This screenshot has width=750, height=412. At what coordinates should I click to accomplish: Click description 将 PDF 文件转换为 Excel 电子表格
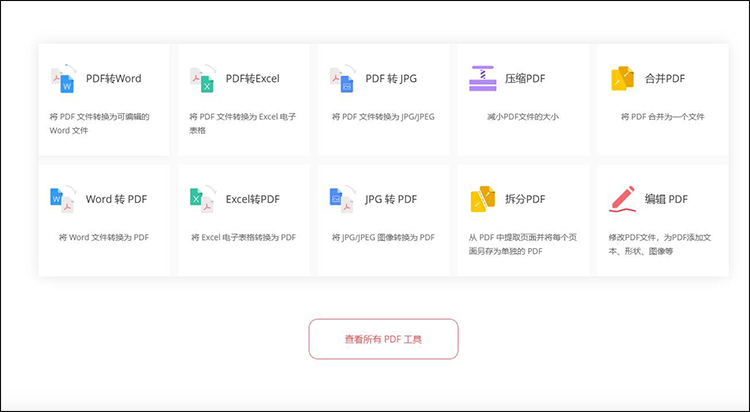pos(243,123)
